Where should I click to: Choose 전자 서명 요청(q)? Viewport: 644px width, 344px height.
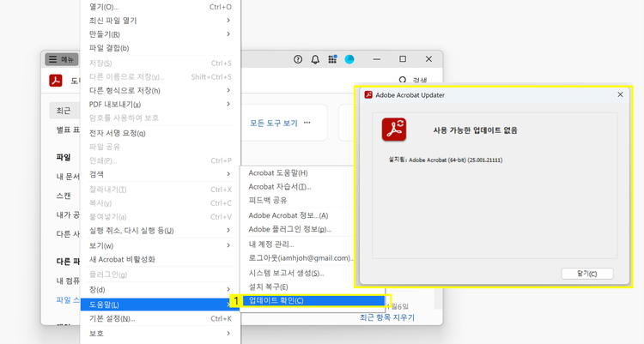pyautogui.click(x=161, y=133)
